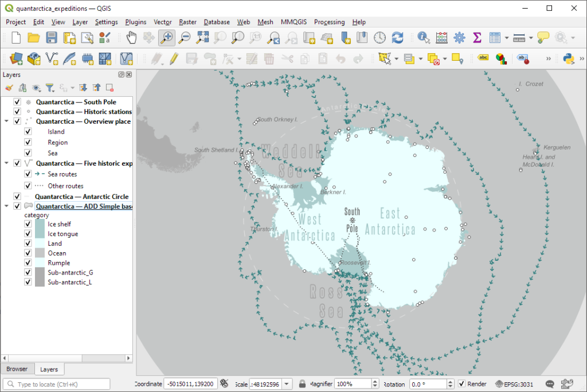Click the Coordinate input field
This screenshot has height=392, width=587.
pos(190,384)
